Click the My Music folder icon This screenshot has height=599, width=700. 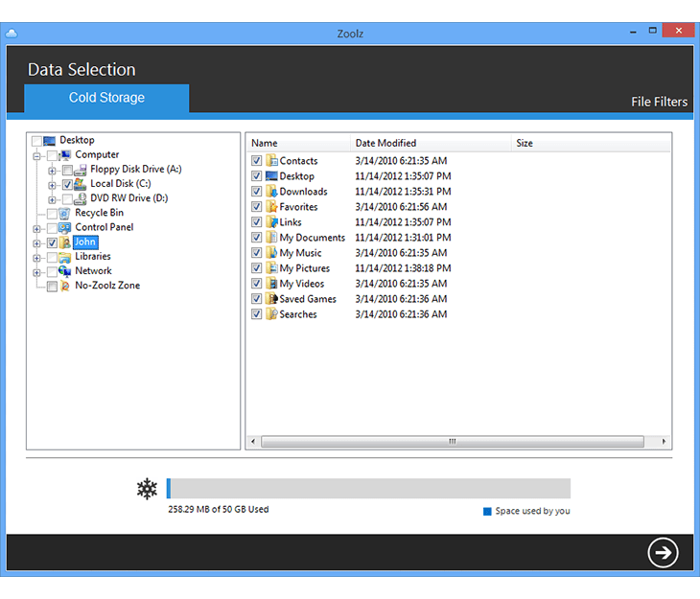tap(272, 253)
